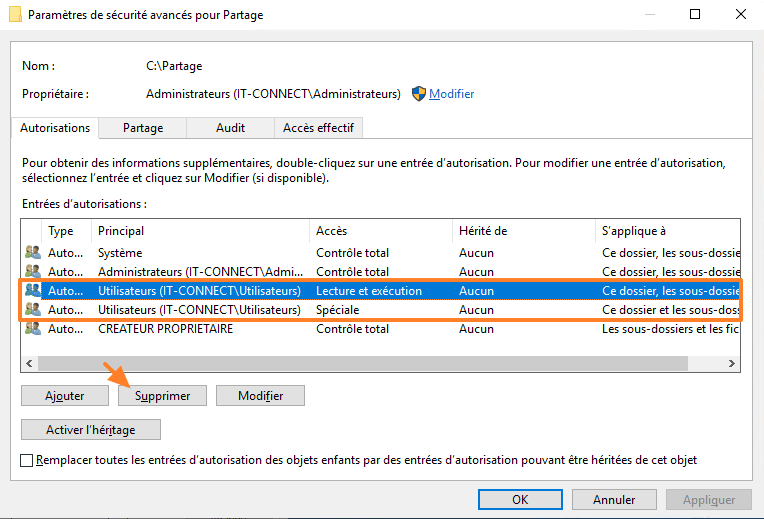764x519 pixels.
Task: Click the right arrow of horizontal scrollbar
Action: coord(731,363)
